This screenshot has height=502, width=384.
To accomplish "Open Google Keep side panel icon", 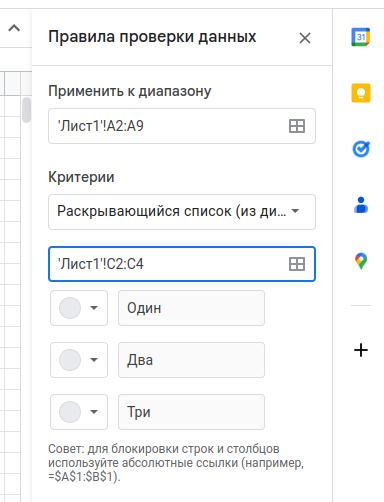I will point(361,93).
